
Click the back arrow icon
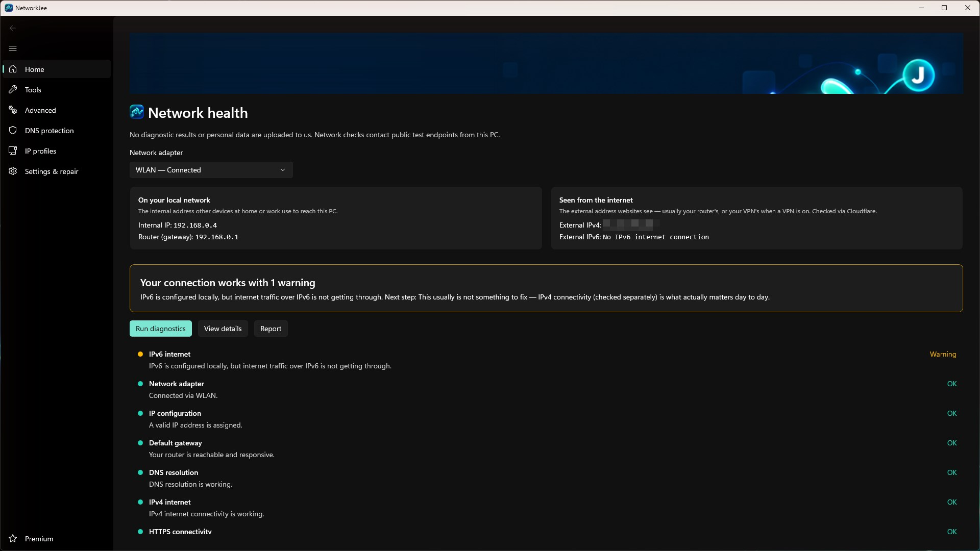pos(13,28)
